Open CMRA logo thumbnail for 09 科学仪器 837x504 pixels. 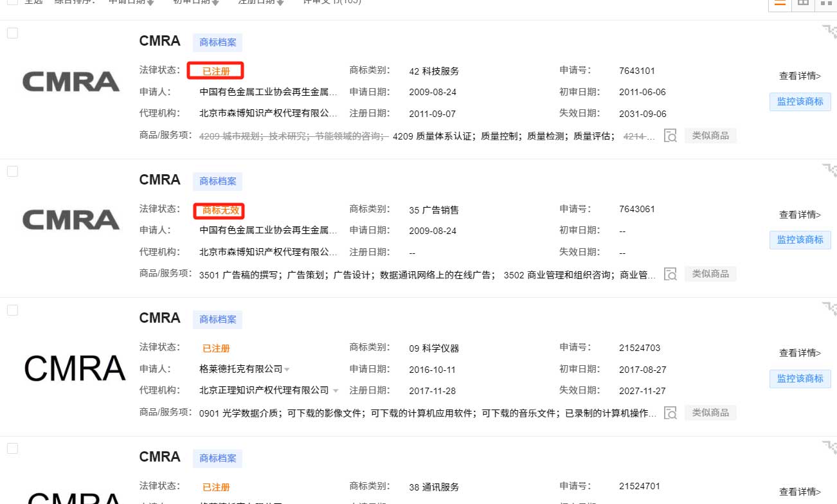click(x=75, y=368)
